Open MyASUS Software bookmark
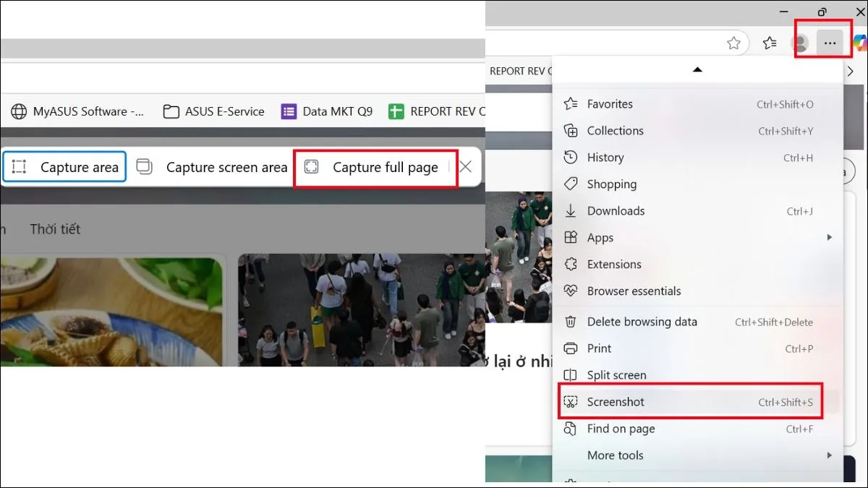Screen dimensions: 868x488 [x=77, y=111]
